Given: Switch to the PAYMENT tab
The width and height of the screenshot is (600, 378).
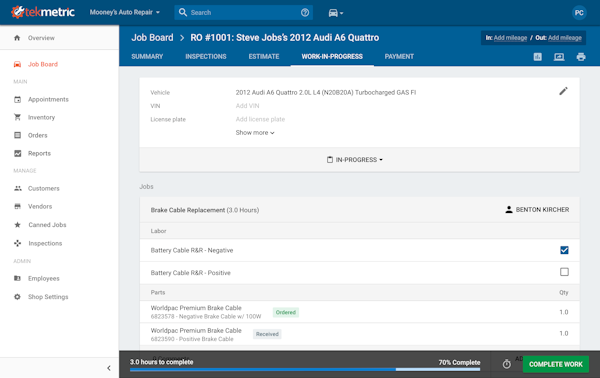Looking at the screenshot, I should tap(399, 57).
